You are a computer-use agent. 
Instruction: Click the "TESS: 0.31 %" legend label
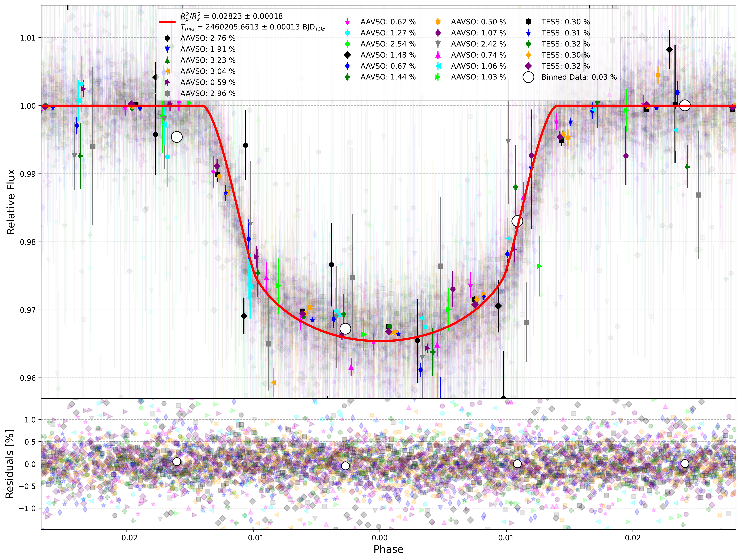566,33
